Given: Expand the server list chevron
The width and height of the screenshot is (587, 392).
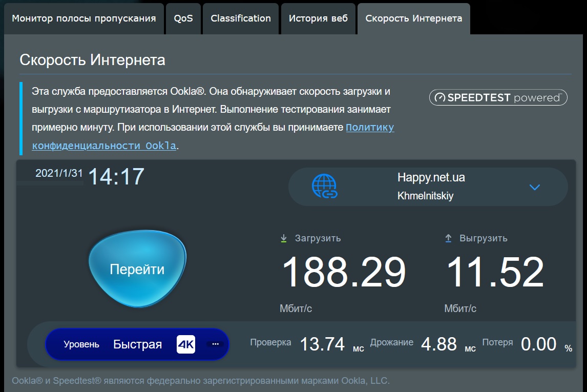Looking at the screenshot, I should (535, 187).
